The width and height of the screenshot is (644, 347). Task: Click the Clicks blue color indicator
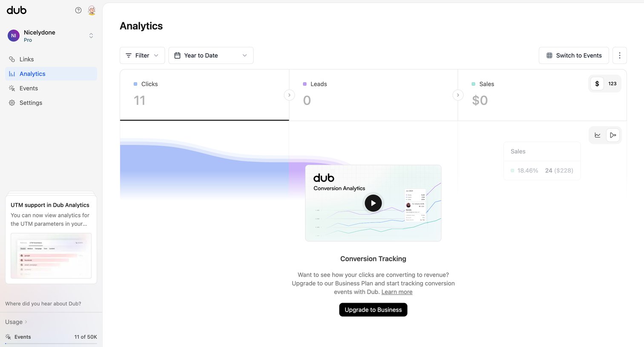pyautogui.click(x=135, y=84)
